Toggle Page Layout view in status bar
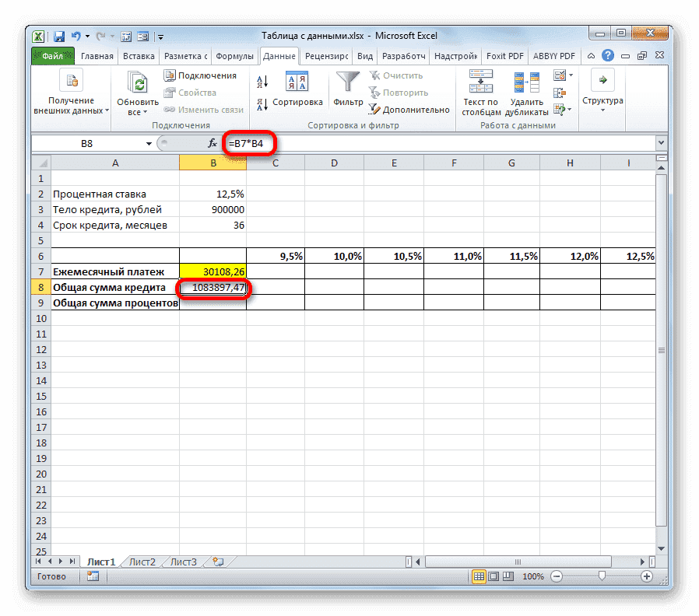The height and width of the screenshot is (616, 699). coord(494,576)
